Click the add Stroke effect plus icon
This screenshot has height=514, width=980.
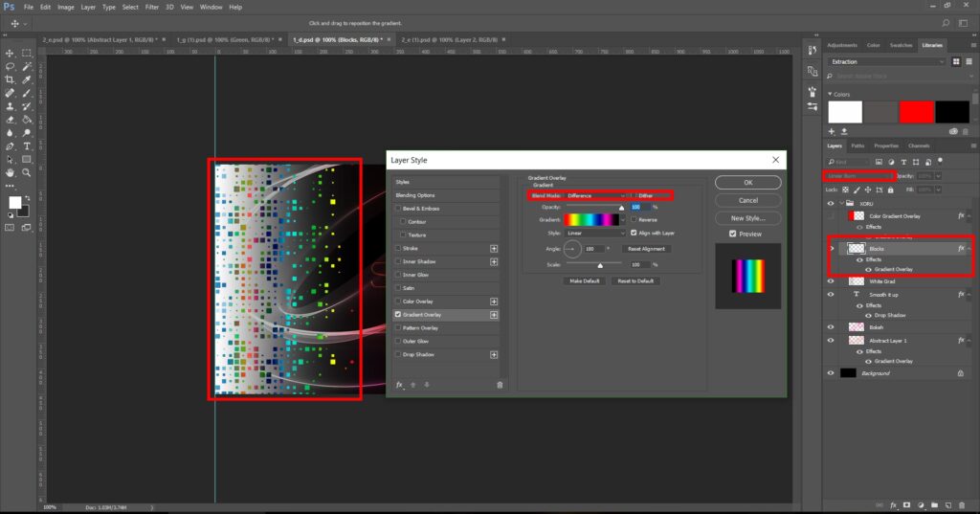tap(494, 248)
